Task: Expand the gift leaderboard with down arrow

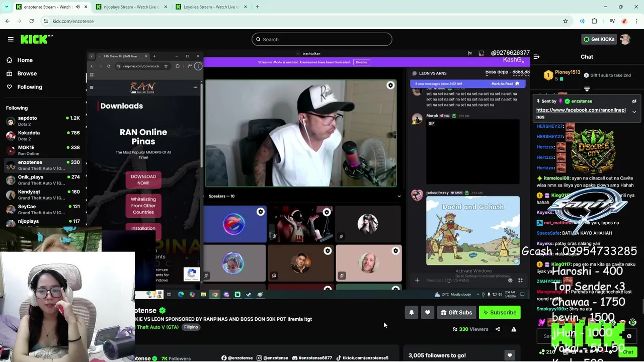Action: tap(587, 89)
